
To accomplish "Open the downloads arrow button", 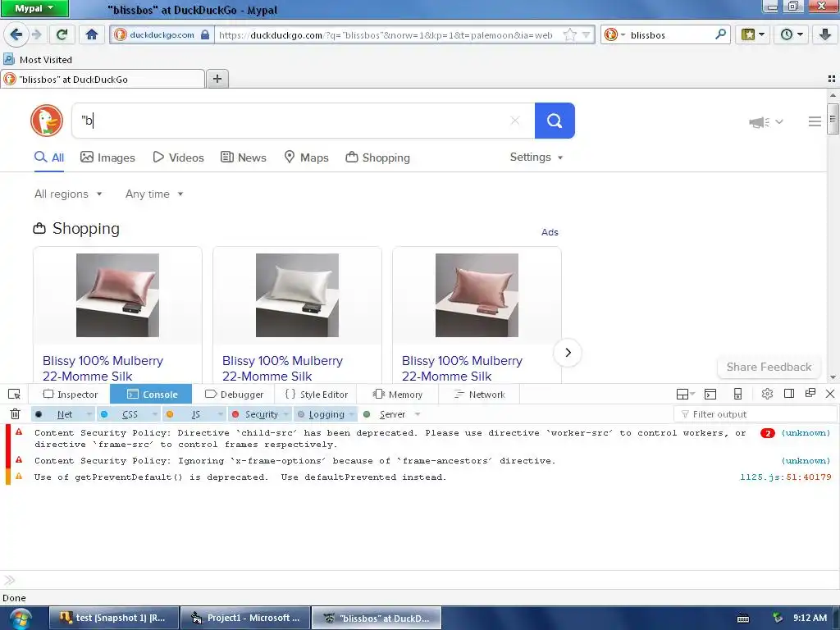I will (825, 34).
